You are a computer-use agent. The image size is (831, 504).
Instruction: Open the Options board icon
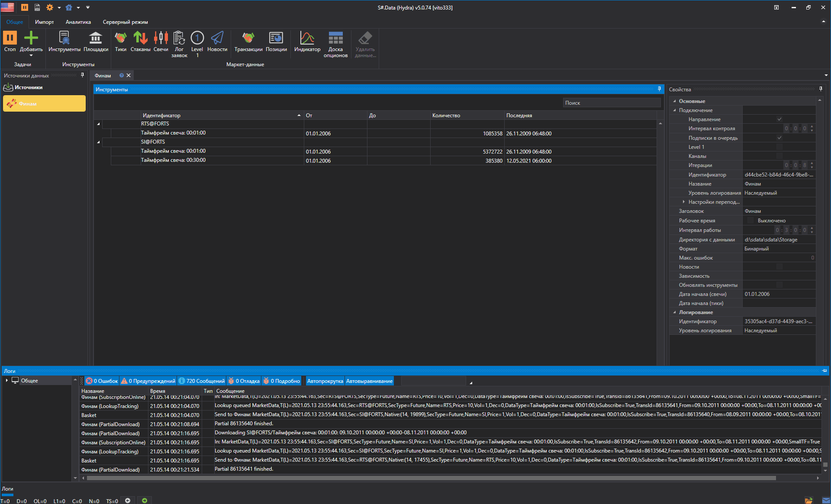point(335,39)
